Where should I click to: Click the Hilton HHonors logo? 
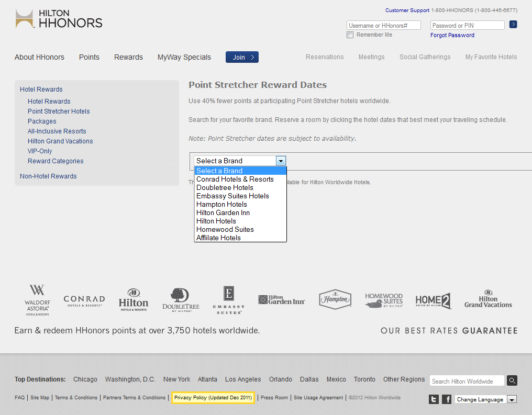[59, 18]
